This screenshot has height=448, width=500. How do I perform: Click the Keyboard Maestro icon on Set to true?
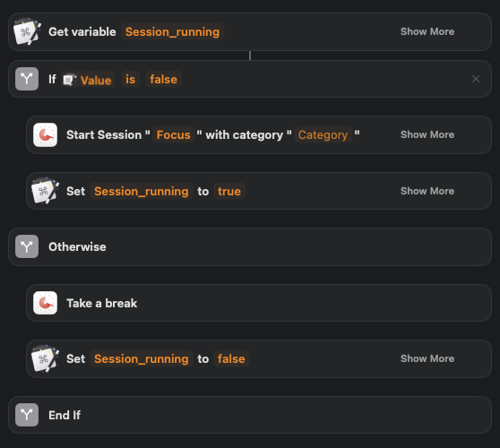45,191
